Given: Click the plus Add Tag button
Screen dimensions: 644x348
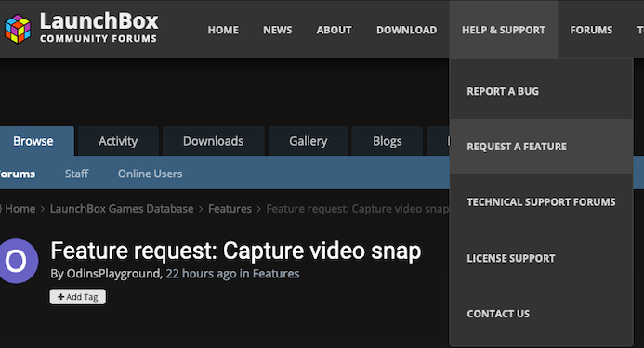Looking at the screenshot, I should click(78, 297).
